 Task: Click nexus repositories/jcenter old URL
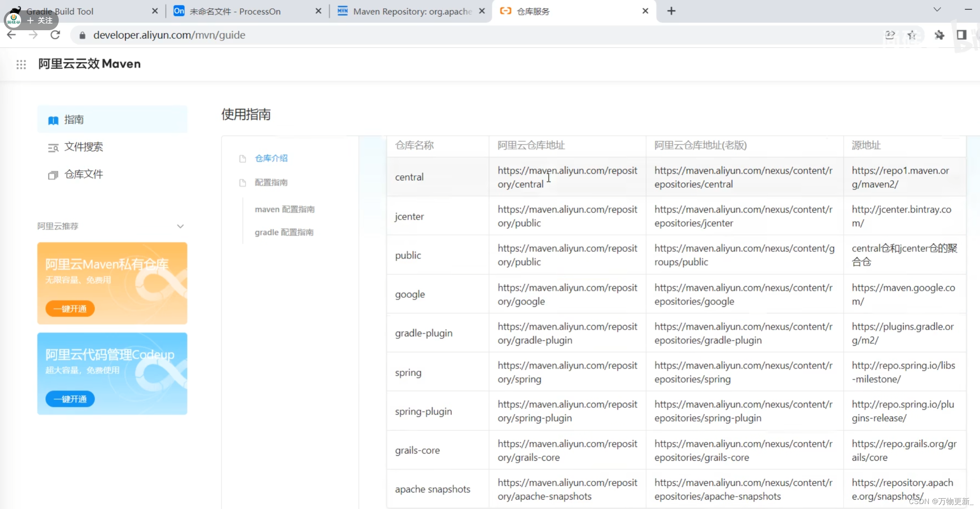click(744, 216)
